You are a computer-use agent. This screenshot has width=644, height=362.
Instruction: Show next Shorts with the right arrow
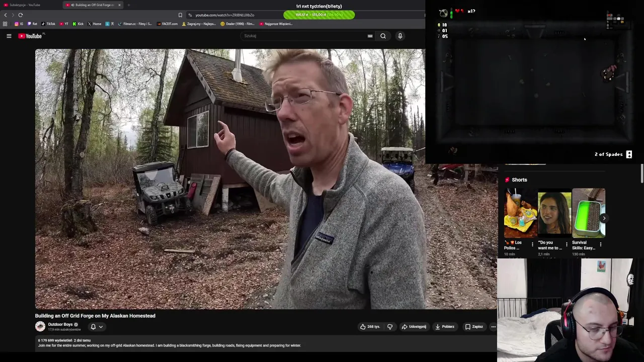604,218
